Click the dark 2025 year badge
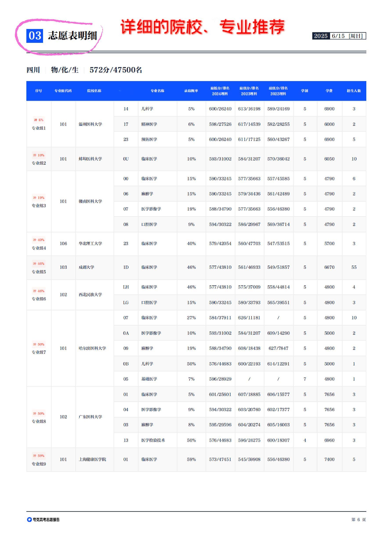Screen dimensions: 392x554 [321, 36]
